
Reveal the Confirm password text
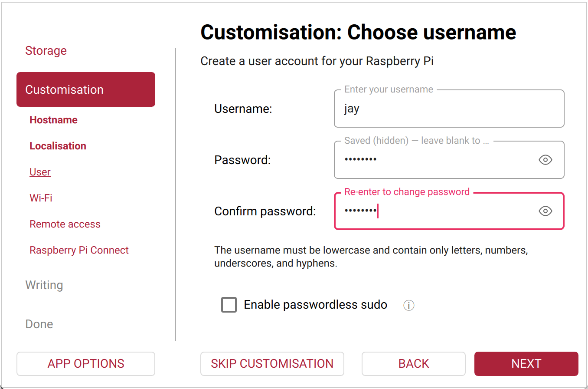[x=545, y=211]
